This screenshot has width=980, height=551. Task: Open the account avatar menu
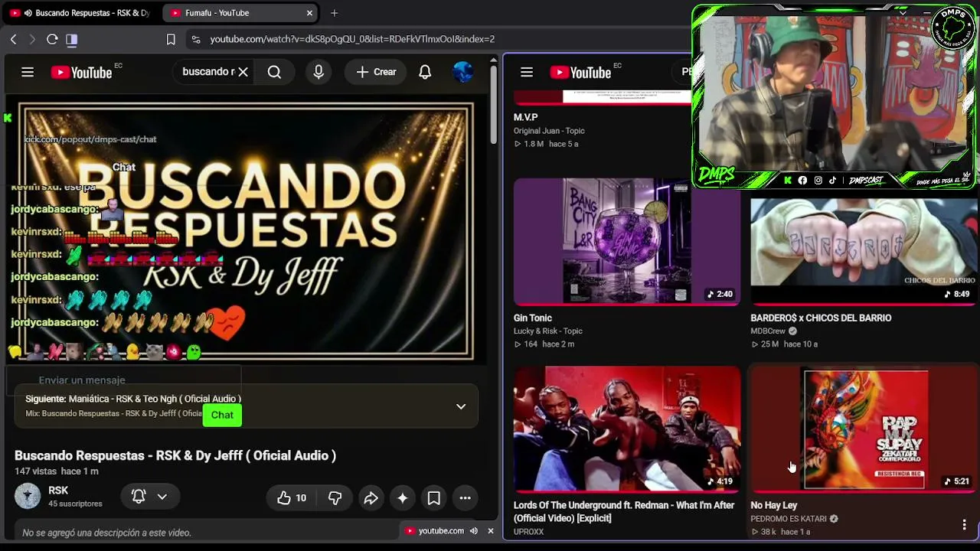coord(463,72)
